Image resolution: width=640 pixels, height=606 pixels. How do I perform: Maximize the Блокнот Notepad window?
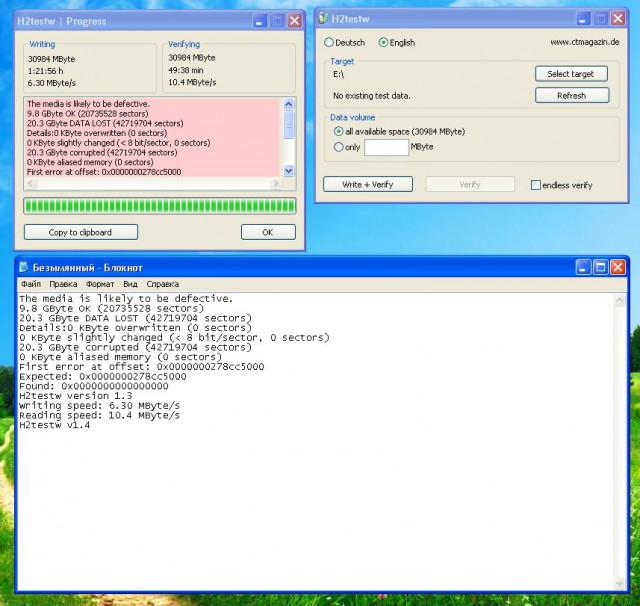pyautogui.click(x=600, y=267)
